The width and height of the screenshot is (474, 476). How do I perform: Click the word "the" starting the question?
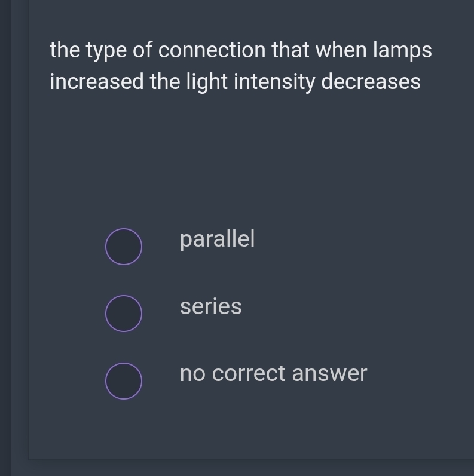65,50
